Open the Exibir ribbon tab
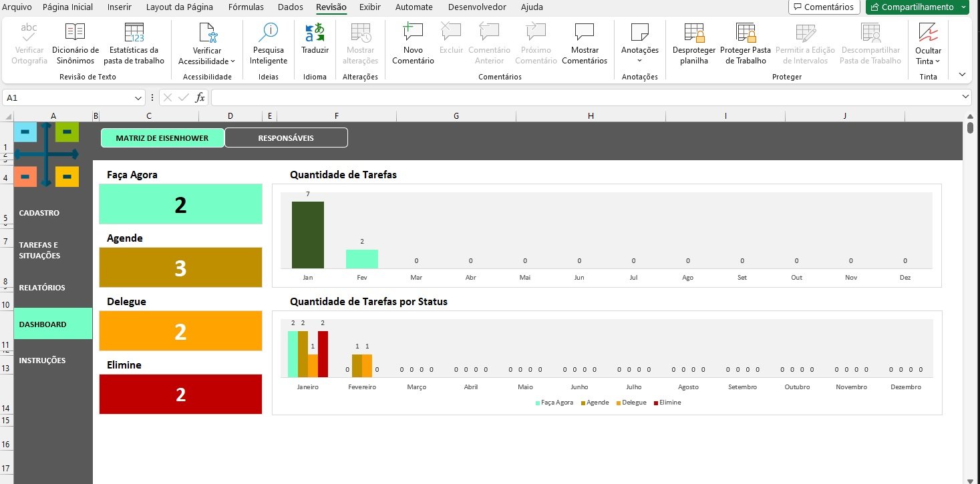This screenshot has height=484, width=980. pyautogui.click(x=370, y=7)
